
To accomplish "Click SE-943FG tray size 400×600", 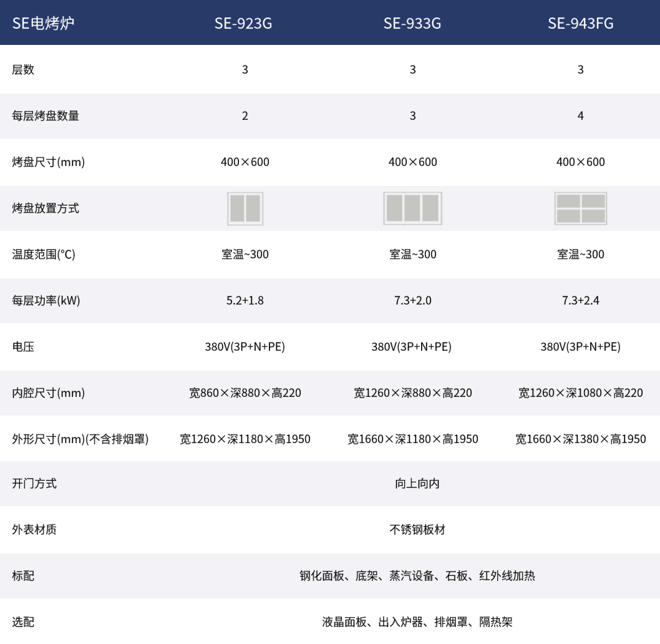I will (580, 162).
